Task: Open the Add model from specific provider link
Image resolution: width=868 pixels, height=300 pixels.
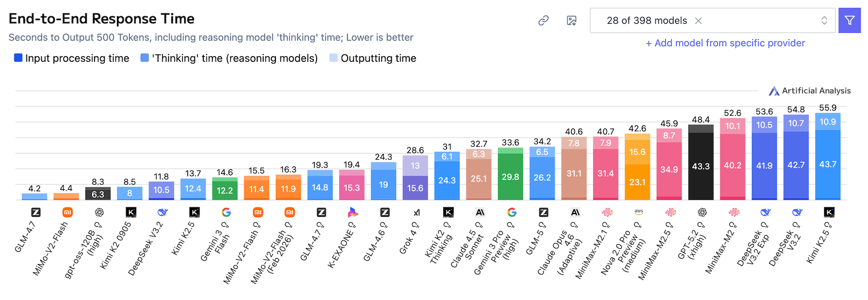Action: [725, 43]
